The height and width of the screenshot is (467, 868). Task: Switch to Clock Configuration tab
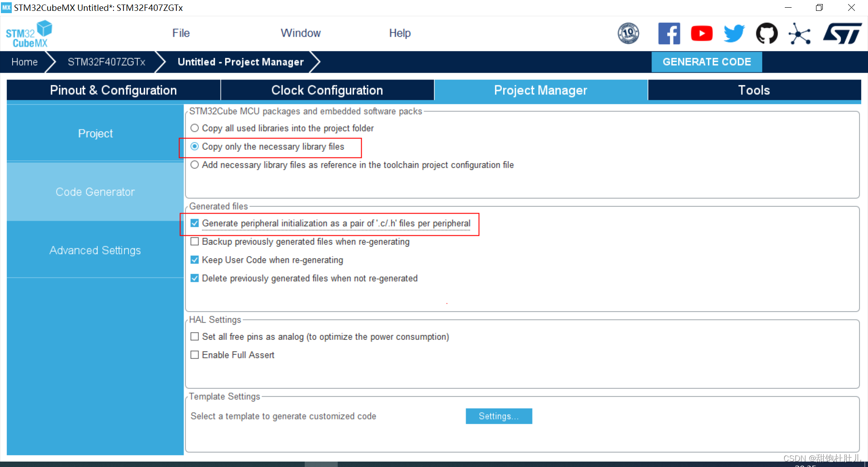pyautogui.click(x=327, y=90)
